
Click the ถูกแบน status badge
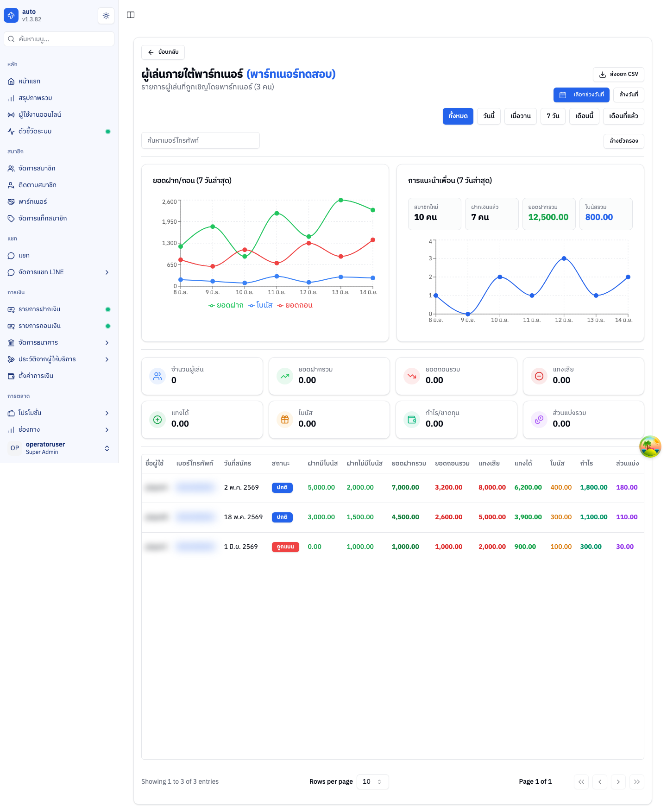(285, 547)
